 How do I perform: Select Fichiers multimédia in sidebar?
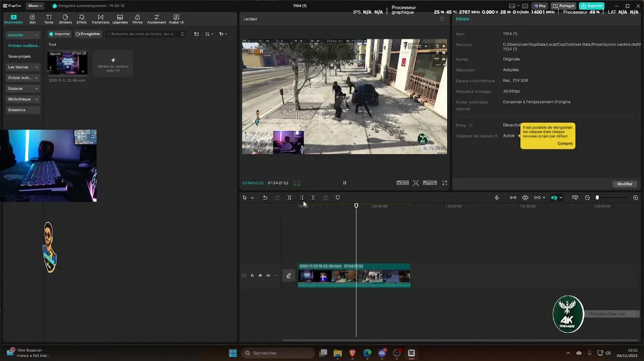(x=24, y=46)
